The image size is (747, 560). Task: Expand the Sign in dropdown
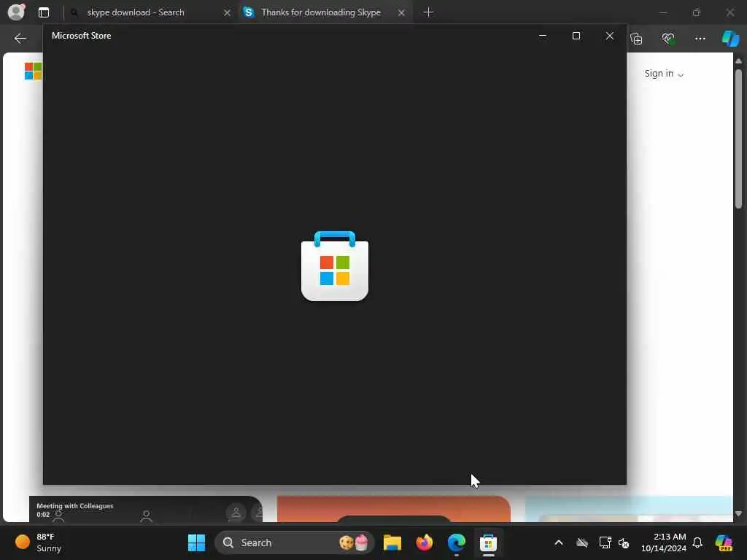664,74
